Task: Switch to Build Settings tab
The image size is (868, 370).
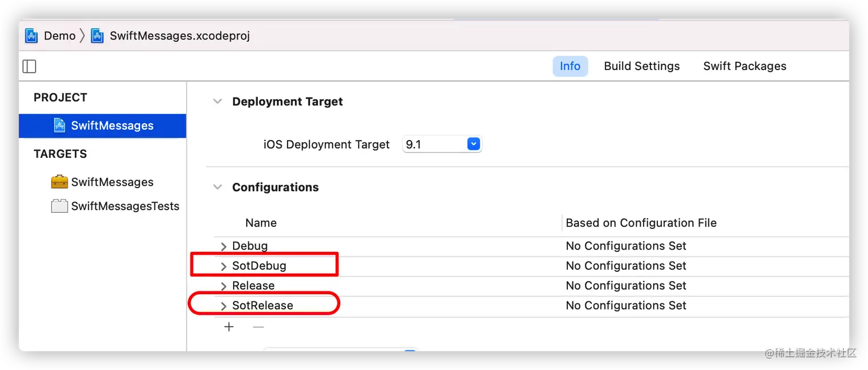Action: pyautogui.click(x=642, y=66)
